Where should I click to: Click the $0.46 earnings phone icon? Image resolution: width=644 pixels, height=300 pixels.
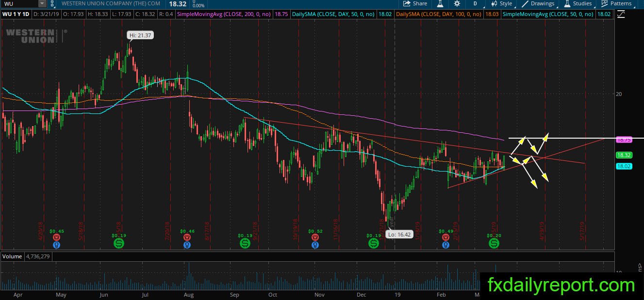point(187,237)
